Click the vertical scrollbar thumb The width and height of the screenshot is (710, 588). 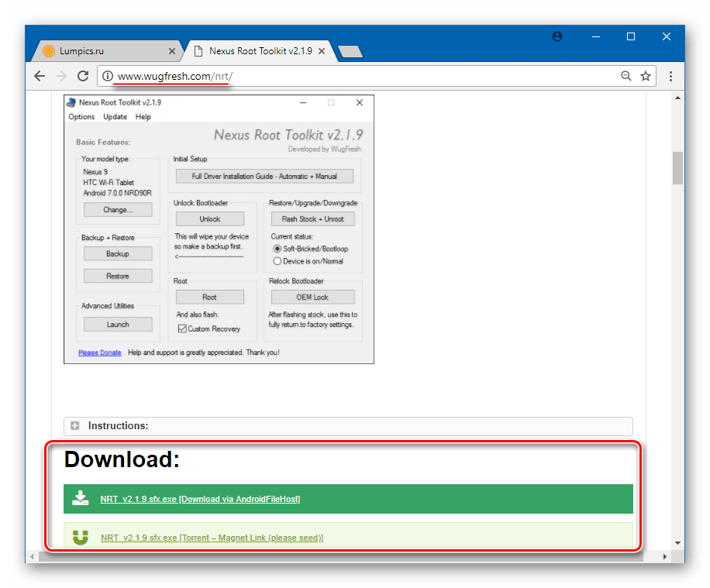pyautogui.click(x=677, y=168)
